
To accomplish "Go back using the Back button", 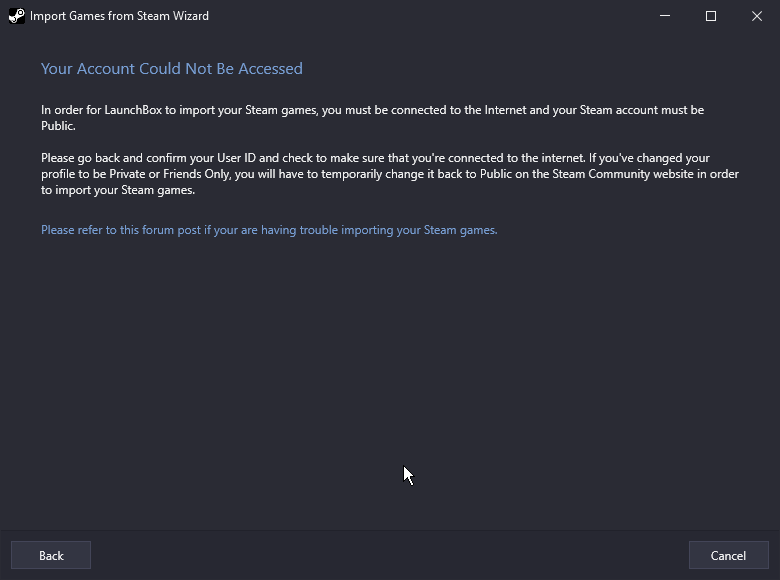I will tap(51, 555).
